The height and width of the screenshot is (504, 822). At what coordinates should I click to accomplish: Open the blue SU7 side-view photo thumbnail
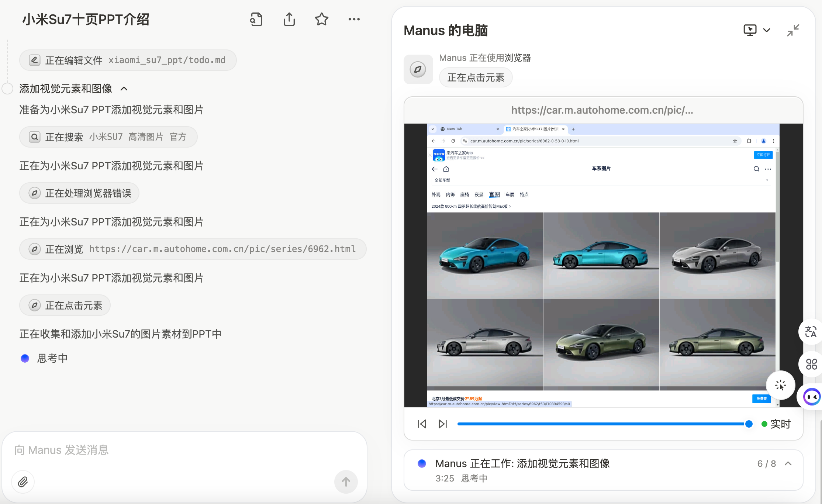point(601,255)
